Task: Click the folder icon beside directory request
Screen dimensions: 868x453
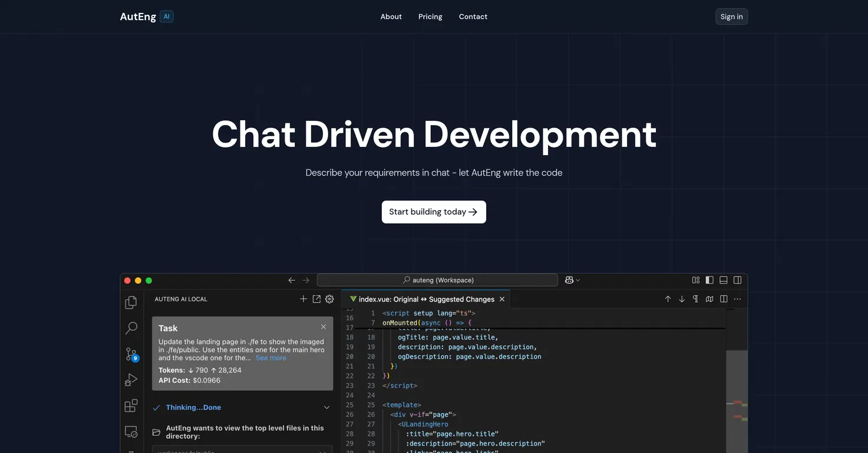Action: pos(156,432)
